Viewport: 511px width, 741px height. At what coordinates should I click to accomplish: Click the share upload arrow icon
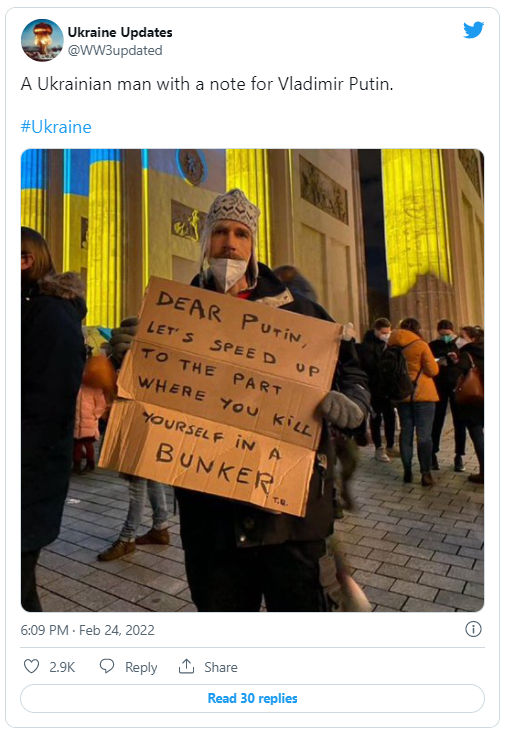186,666
